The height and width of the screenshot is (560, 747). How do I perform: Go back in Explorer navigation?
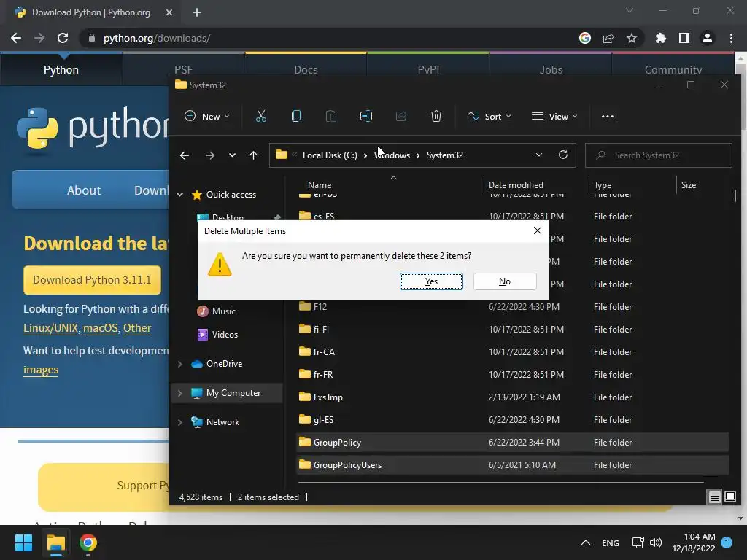(185, 155)
